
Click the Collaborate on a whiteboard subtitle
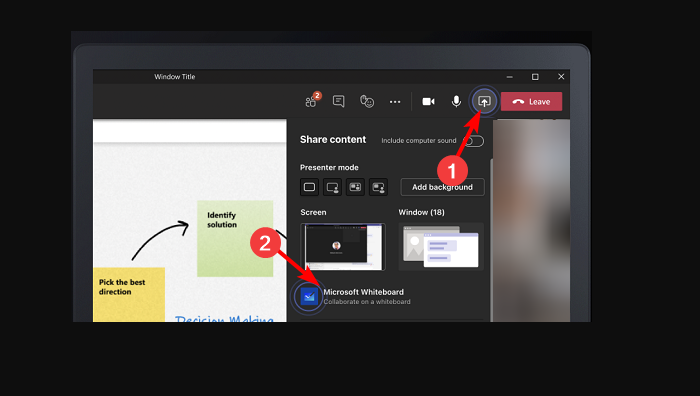point(367,302)
